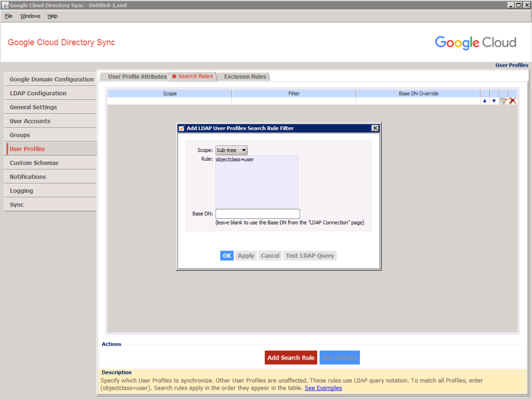This screenshot has height=399, width=532.
Task: Click the Test LDAP Query button
Action: point(309,255)
